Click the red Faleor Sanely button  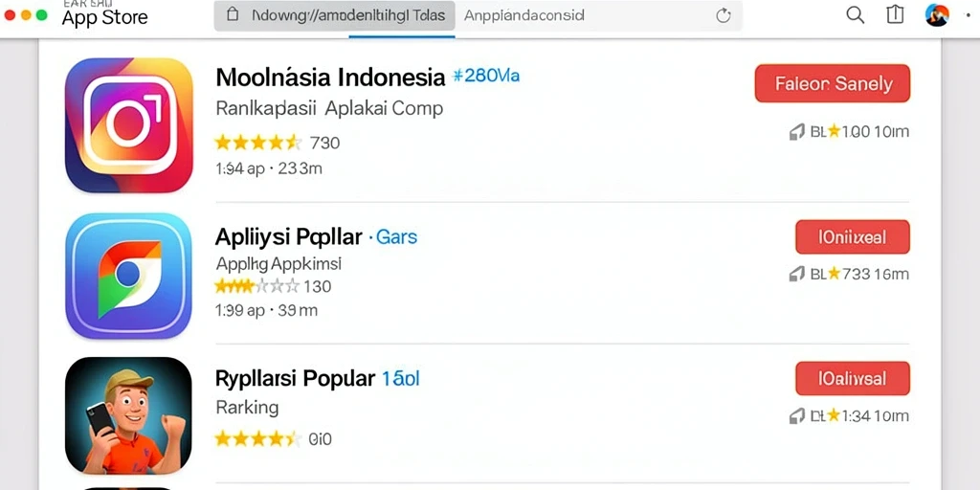click(x=833, y=83)
